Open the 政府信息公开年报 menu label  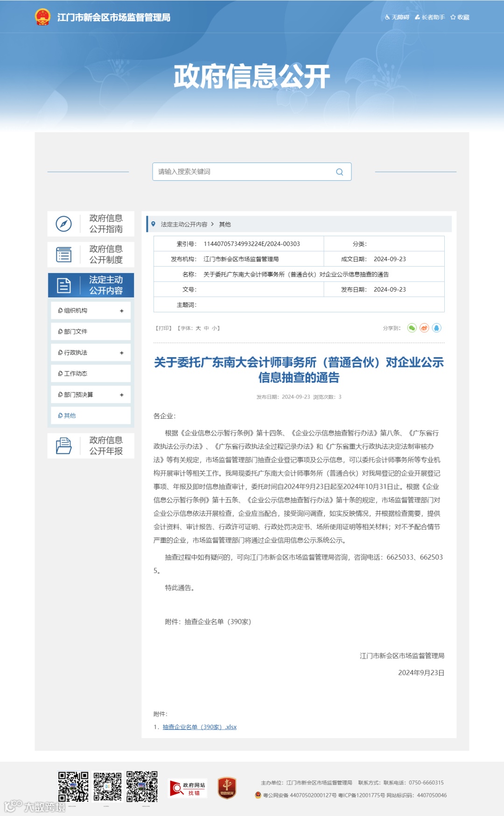tap(106, 446)
